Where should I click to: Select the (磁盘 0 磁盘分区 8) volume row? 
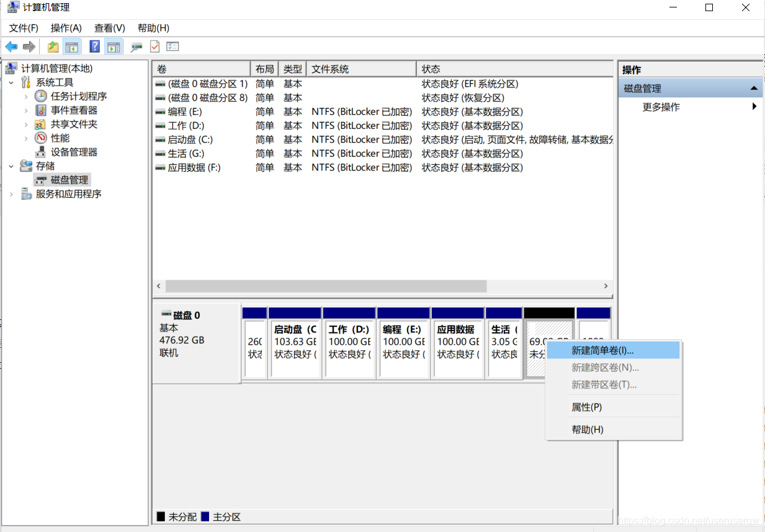click(383, 98)
